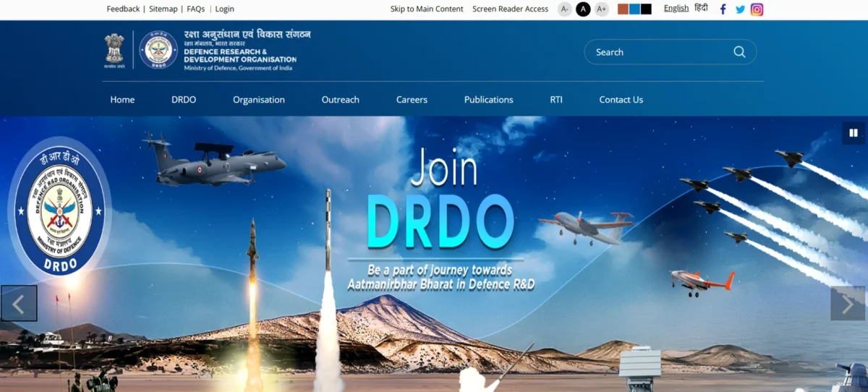
Task: Open the Organisation menu
Action: click(x=259, y=100)
